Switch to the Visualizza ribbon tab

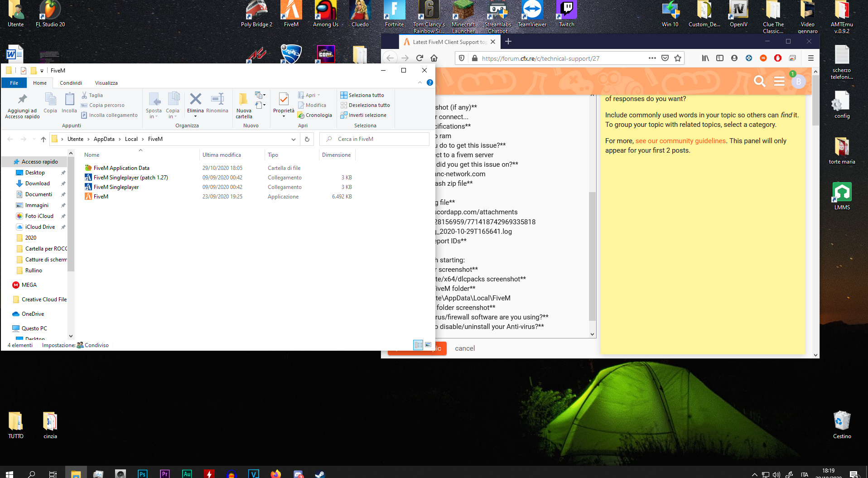106,83
